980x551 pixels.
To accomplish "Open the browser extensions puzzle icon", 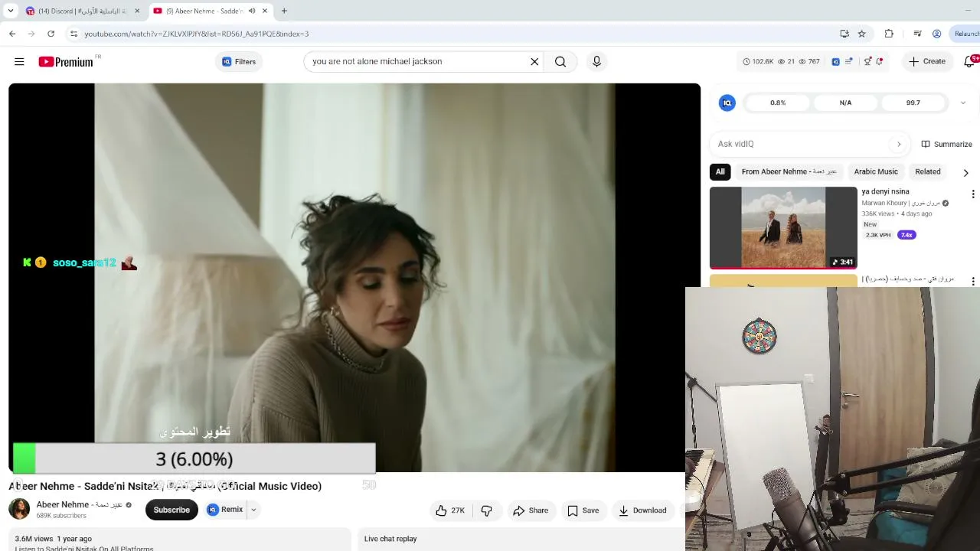I will coord(889,34).
